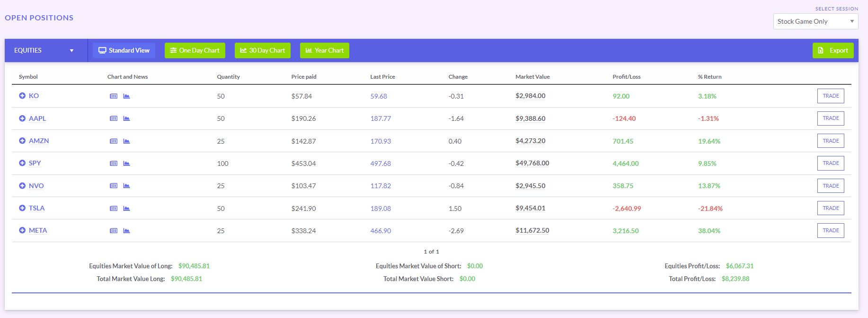
Task: Switch to Standard View
Action: click(124, 50)
